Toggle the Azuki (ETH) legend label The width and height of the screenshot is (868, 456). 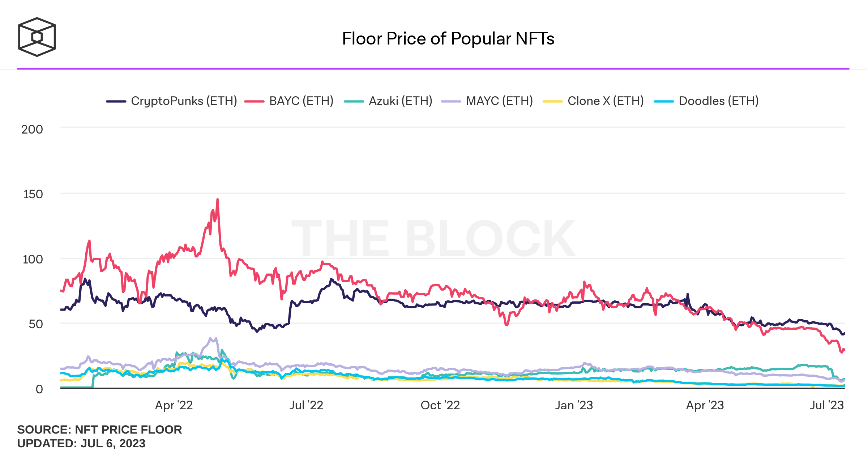click(x=400, y=101)
